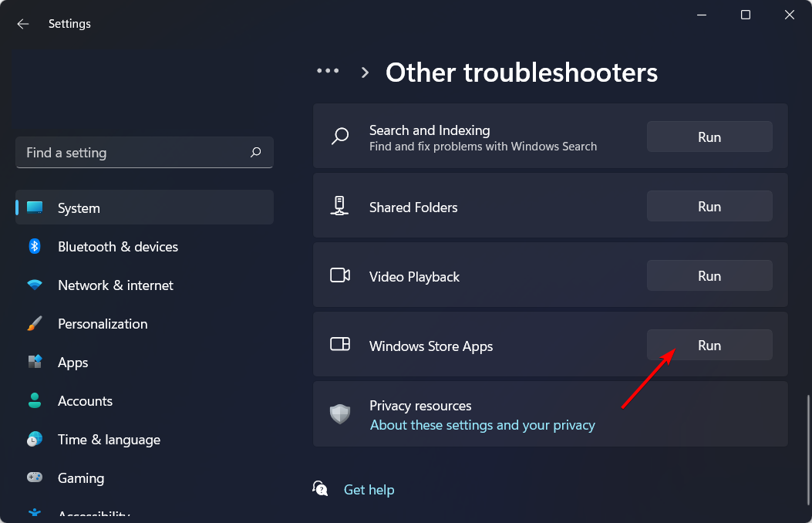
Task: Click the Gaming controller icon
Action: point(35,478)
